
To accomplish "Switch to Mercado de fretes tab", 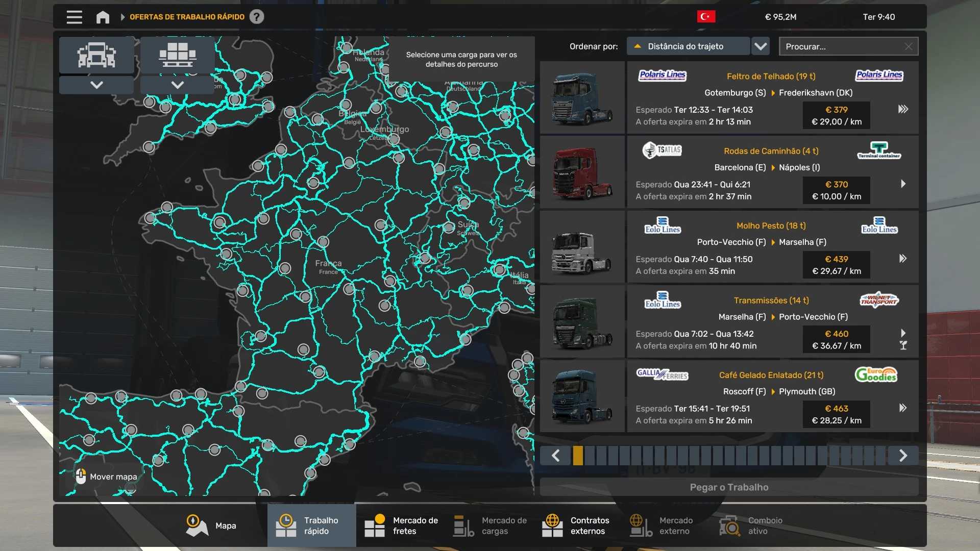I will tap(401, 525).
